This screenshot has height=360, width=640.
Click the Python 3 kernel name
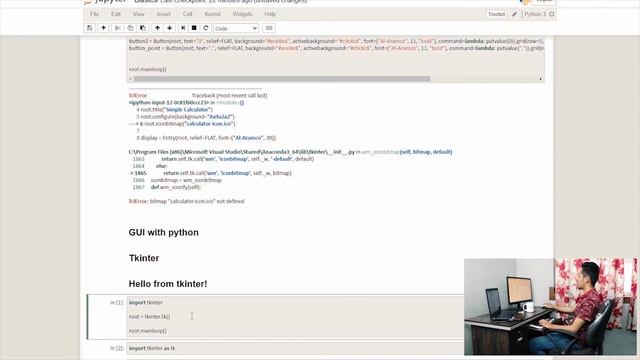pyautogui.click(x=535, y=14)
